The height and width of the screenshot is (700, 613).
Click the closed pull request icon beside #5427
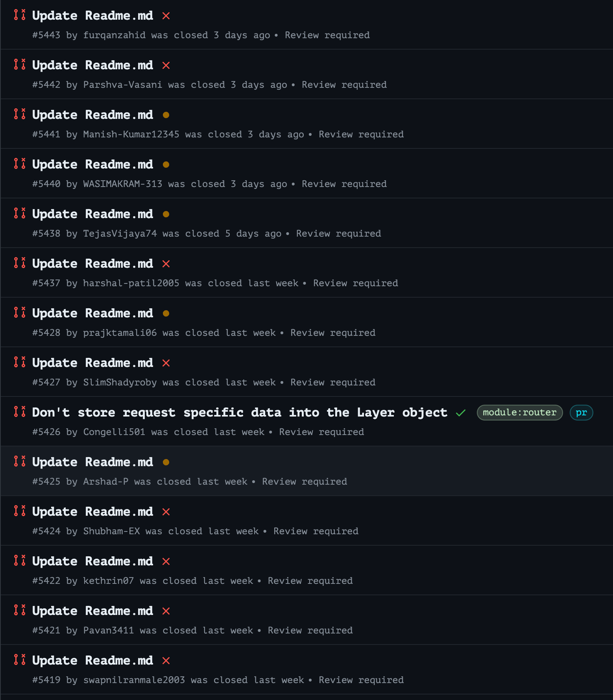pyautogui.click(x=19, y=363)
